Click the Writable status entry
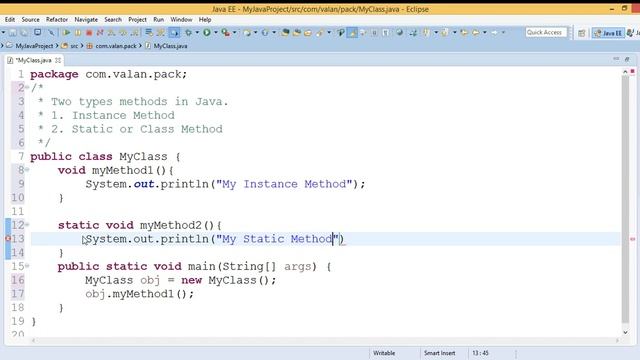This screenshot has width=640, height=360. 384,353
